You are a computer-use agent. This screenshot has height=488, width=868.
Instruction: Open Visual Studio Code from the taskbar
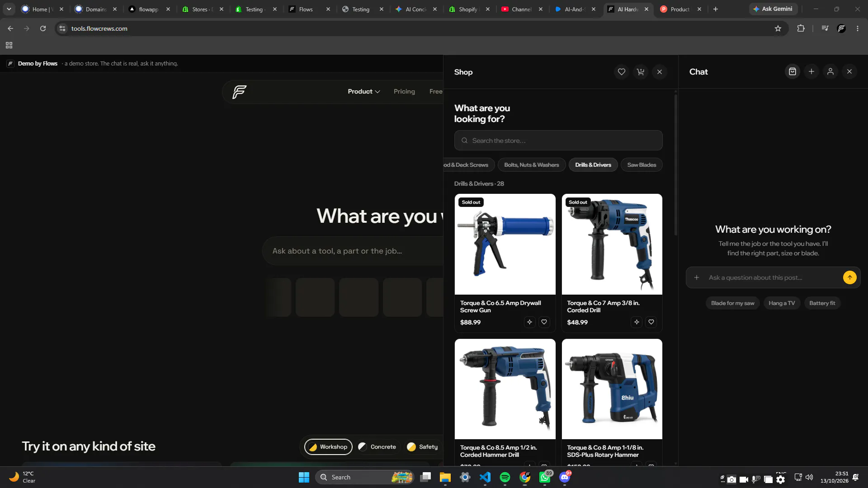485,477
